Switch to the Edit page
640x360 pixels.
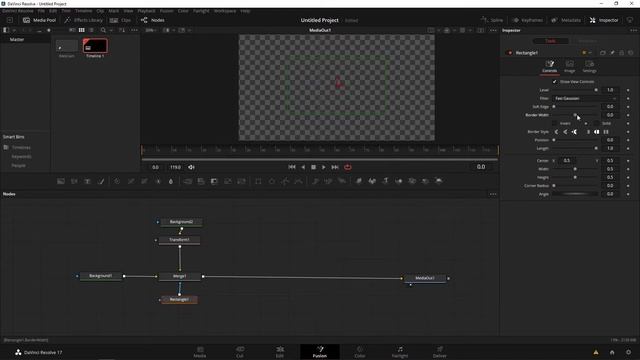click(x=280, y=352)
